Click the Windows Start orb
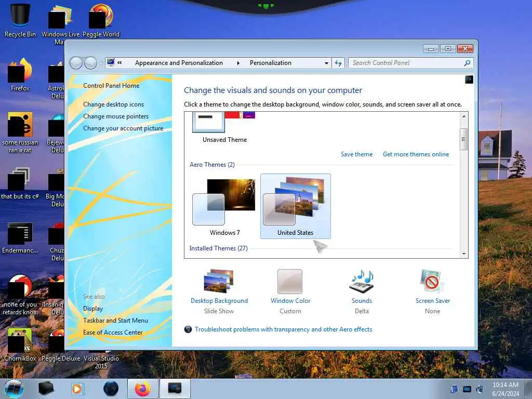 tap(14, 389)
